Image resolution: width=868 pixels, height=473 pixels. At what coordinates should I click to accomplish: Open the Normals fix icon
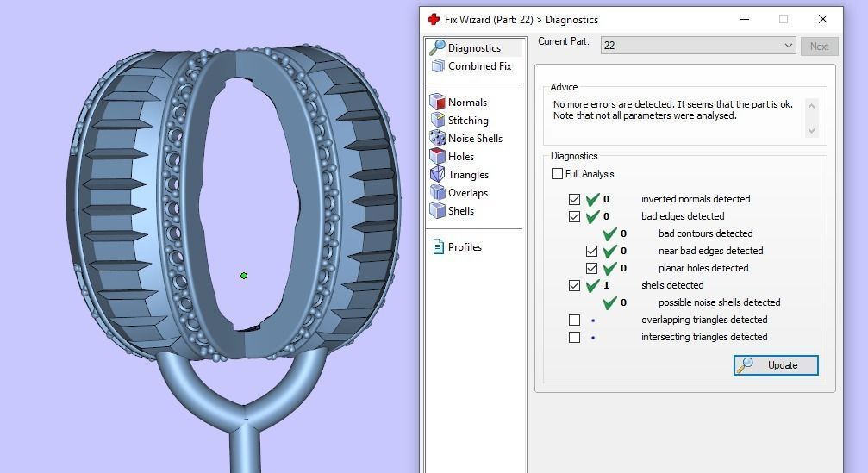[x=437, y=102]
